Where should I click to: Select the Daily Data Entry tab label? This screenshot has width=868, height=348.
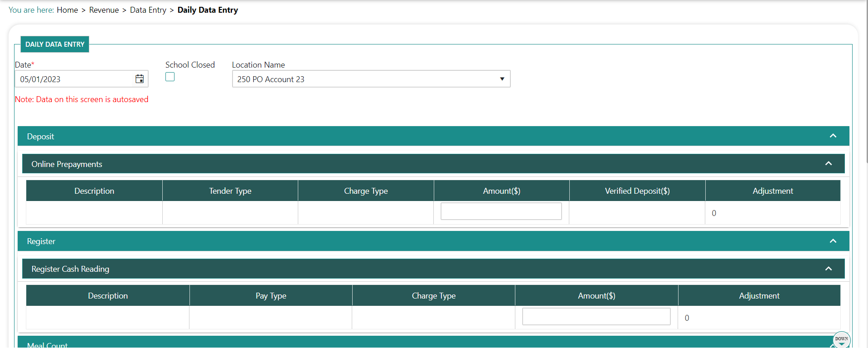[x=55, y=44]
